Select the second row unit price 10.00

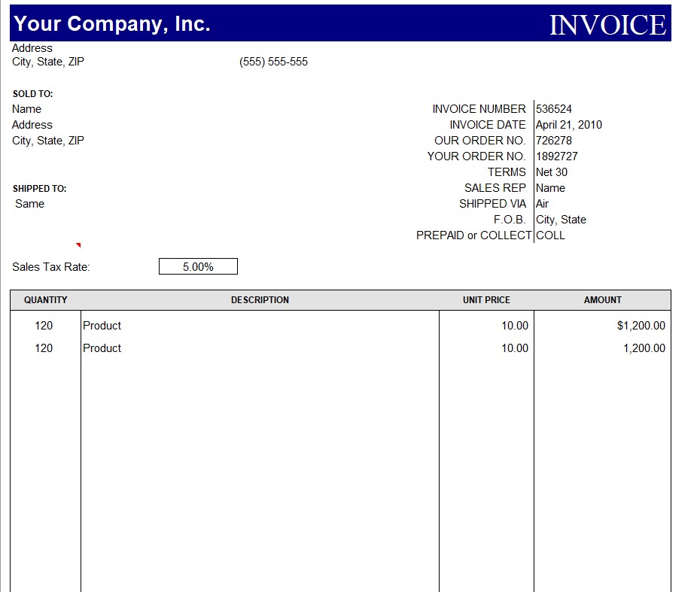[515, 348]
